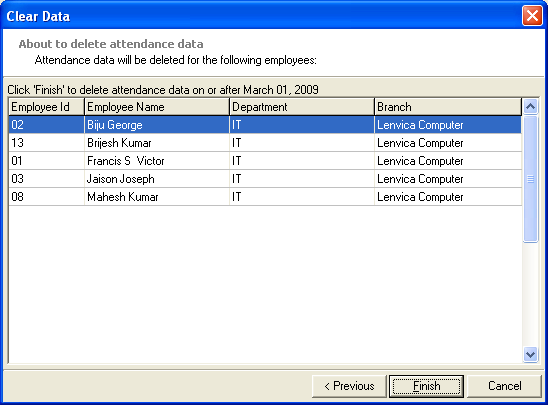Click the vertical scrollbar thumb
The height and width of the screenshot is (405, 548).
[531, 179]
